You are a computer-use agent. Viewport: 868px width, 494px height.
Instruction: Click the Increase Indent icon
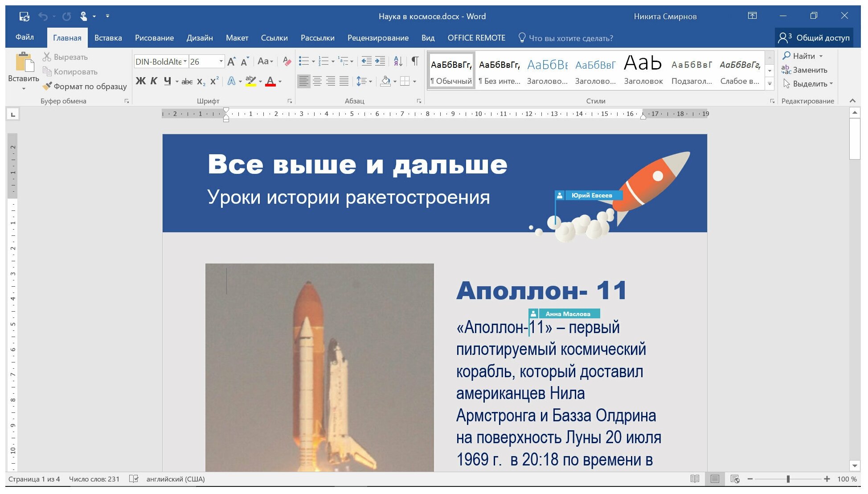380,61
